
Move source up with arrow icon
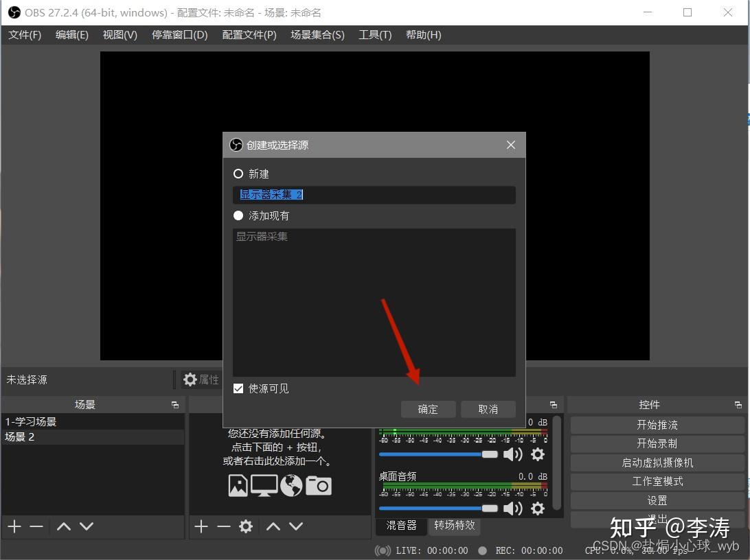click(x=273, y=526)
